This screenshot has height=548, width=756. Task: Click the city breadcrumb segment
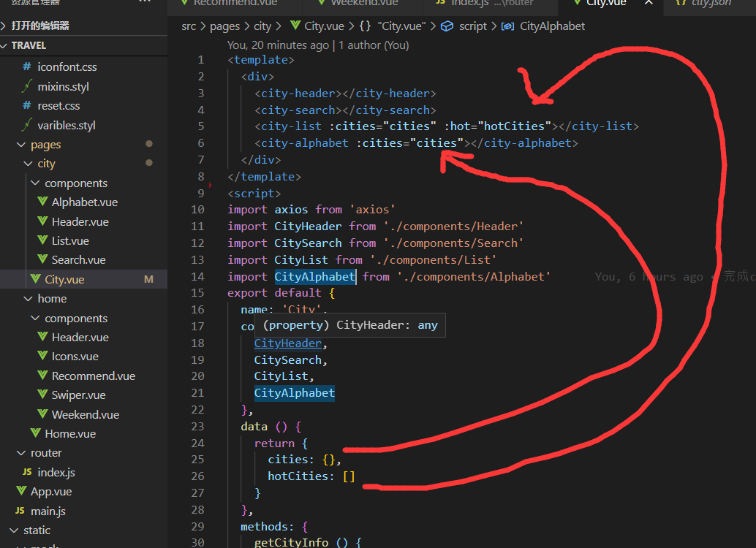[x=262, y=26]
